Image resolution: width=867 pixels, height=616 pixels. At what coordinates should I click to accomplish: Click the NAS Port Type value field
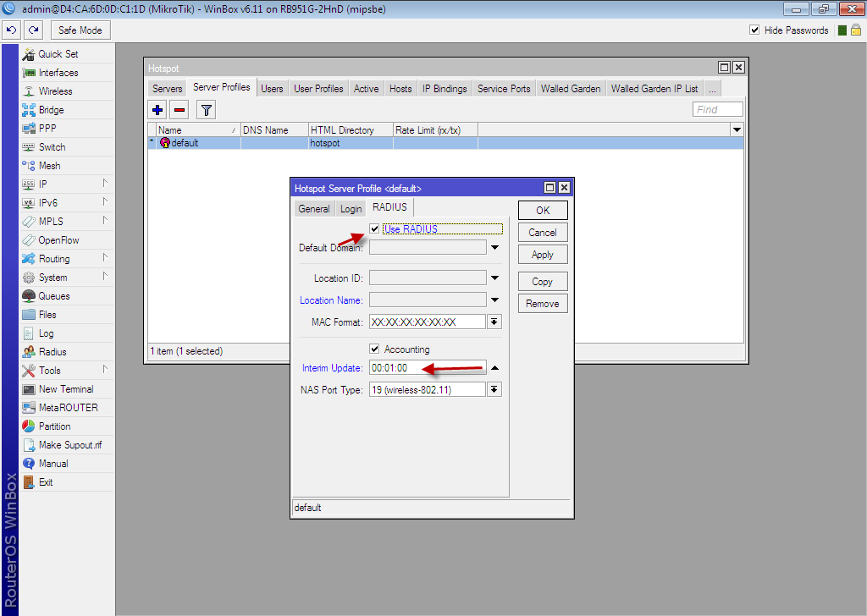(x=428, y=389)
